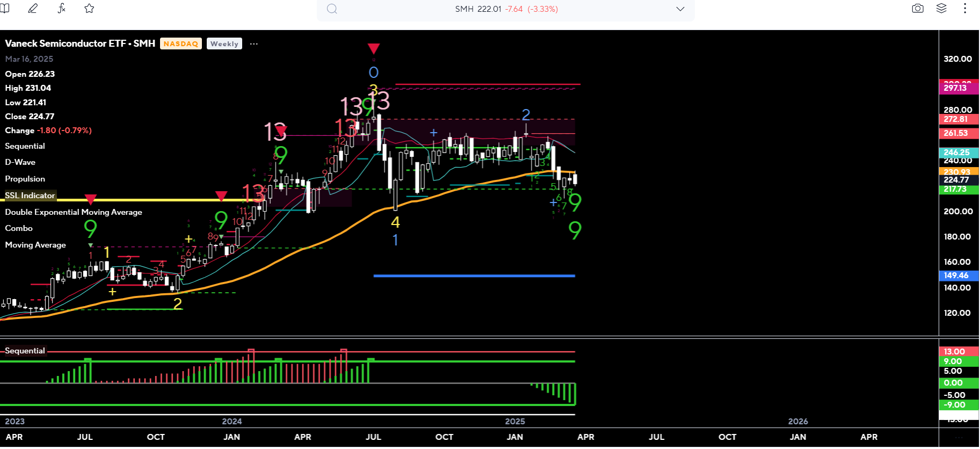The image size is (980, 449).
Task: Open the book icon in the top toolbar
Action: pyautogui.click(x=5, y=9)
